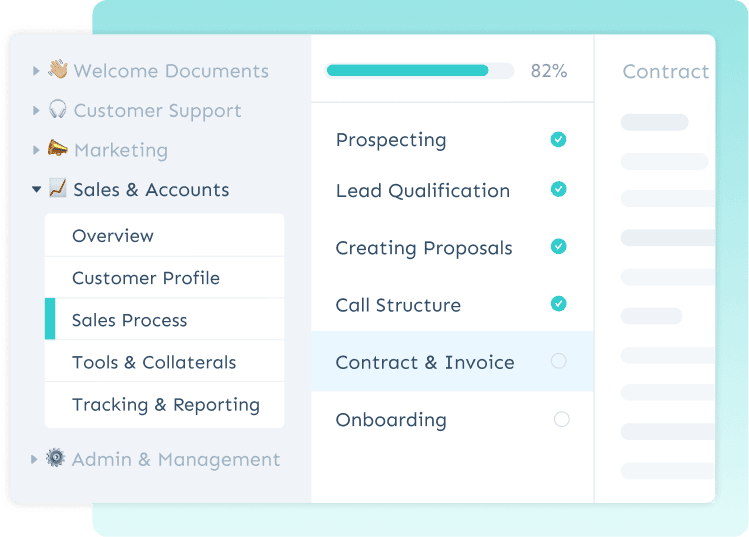Select Customer Profile in the sidebar
749x537 pixels.
coord(146,278)
